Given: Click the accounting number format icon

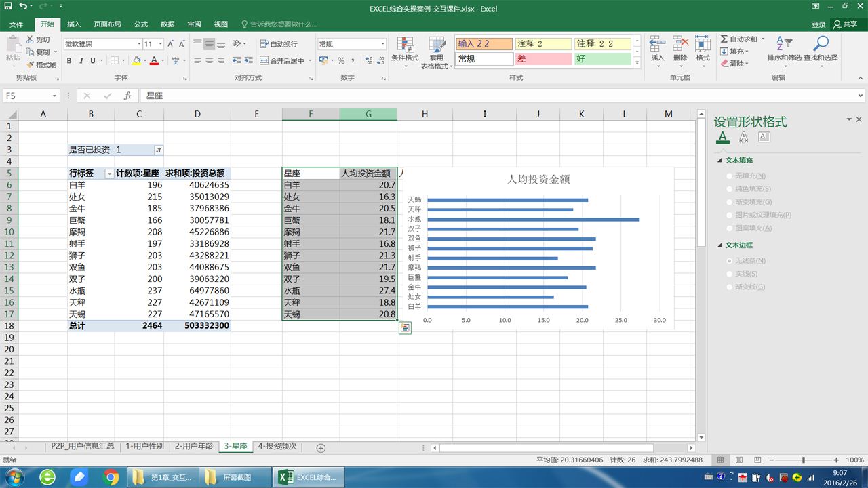Looking at the screenshot, I should 323,61.
